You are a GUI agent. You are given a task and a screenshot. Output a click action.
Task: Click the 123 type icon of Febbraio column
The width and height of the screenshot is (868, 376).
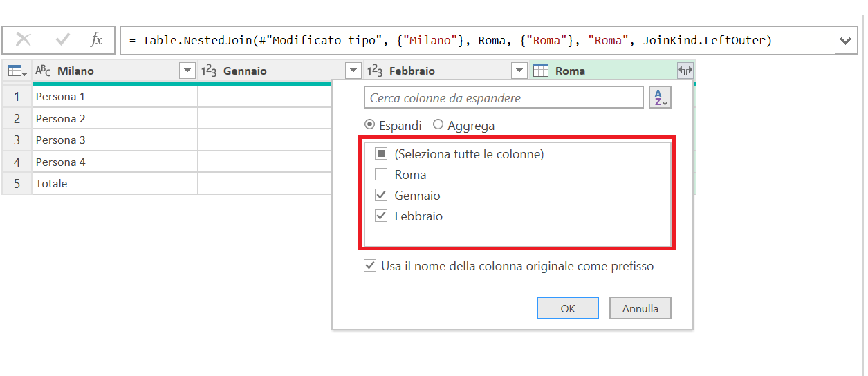pos(375,71)
